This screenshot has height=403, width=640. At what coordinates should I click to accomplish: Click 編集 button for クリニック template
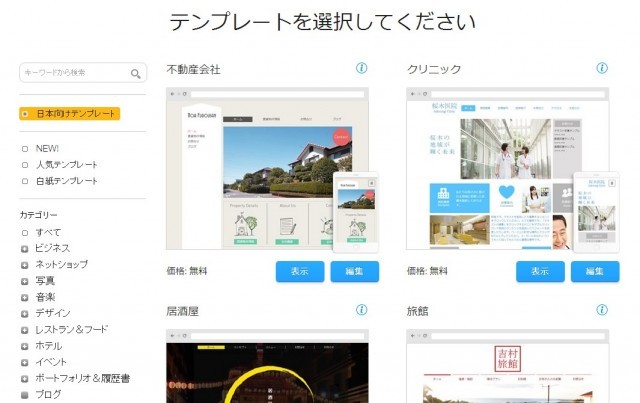point(595,271)
